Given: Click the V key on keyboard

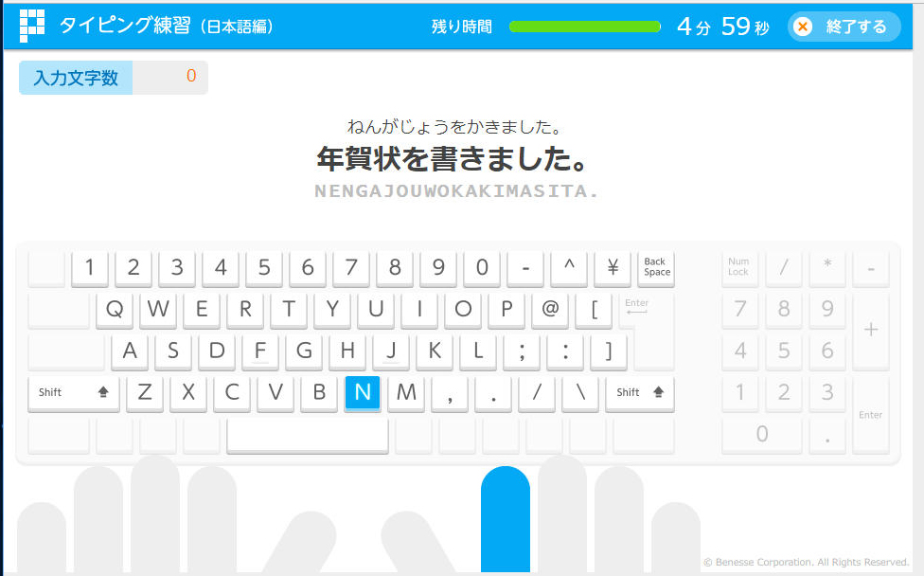Looking at the screenshot, I should (275, 392).
